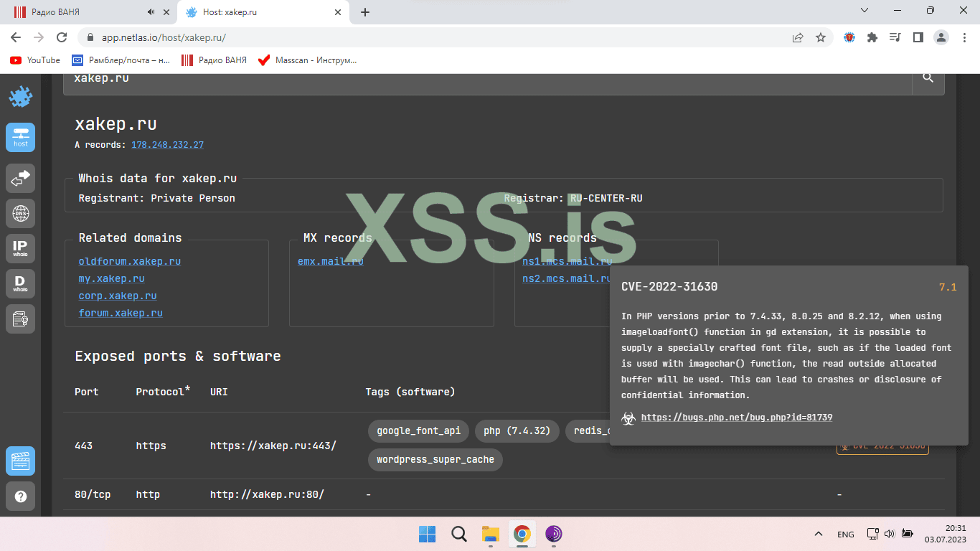The width and height of the screenshot is (980, 551).
Task: Open Tor Browser from the taskbar
Action: click(x=554, y=534)
